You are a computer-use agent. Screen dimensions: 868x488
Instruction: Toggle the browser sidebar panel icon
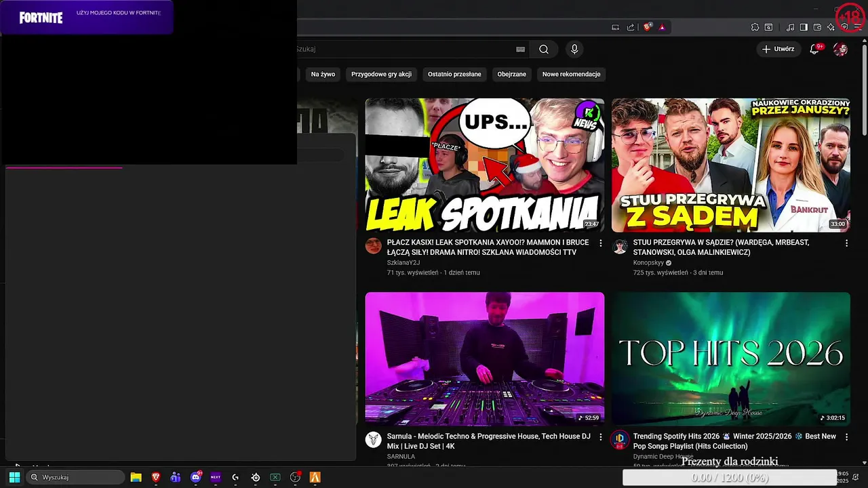point(804,27)
